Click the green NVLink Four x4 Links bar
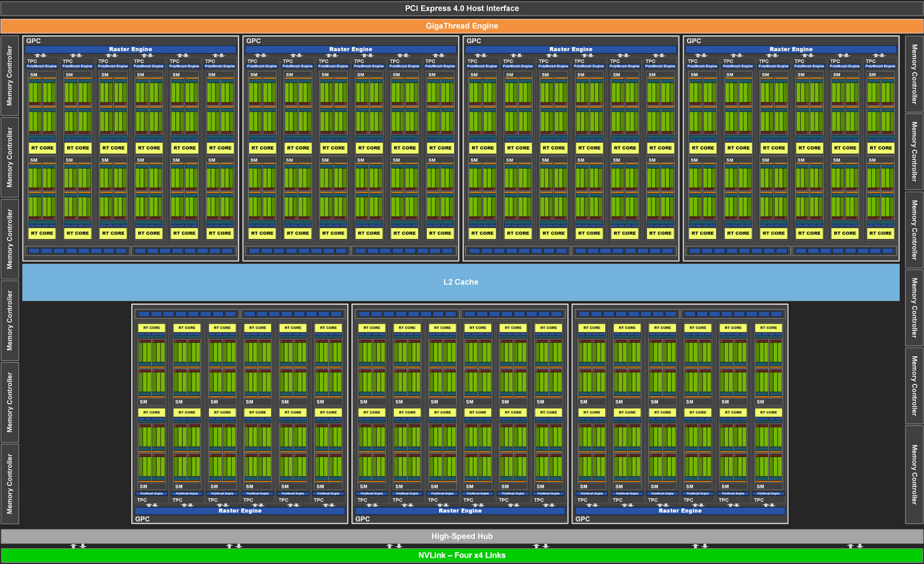The height and width of the screenshot is (564, 924). [461, 555]
